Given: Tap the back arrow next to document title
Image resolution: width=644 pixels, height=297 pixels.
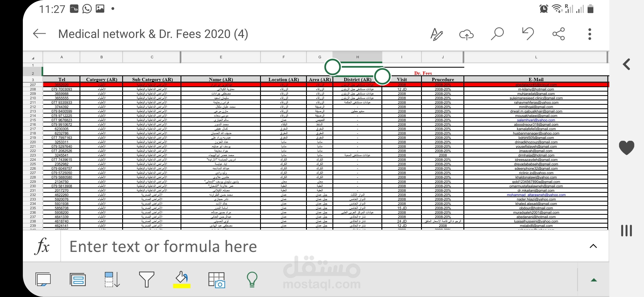Looking at the screenshot, I should (39, 34).
